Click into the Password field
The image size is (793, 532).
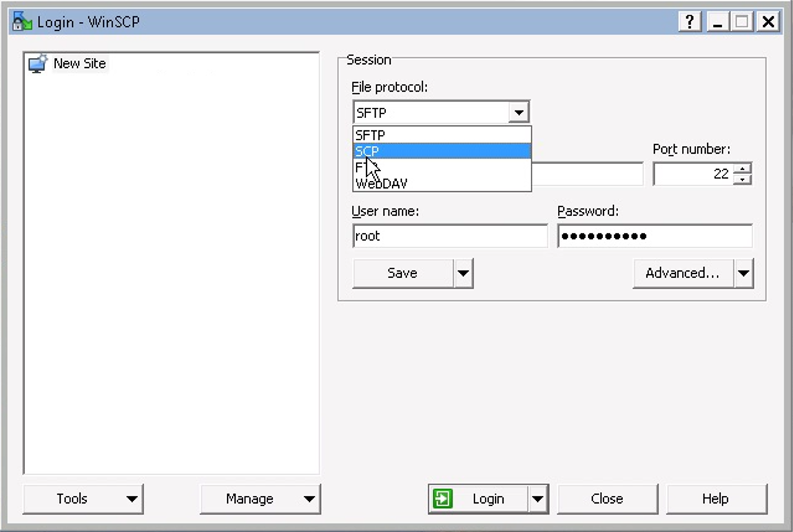tap(654, 236)
